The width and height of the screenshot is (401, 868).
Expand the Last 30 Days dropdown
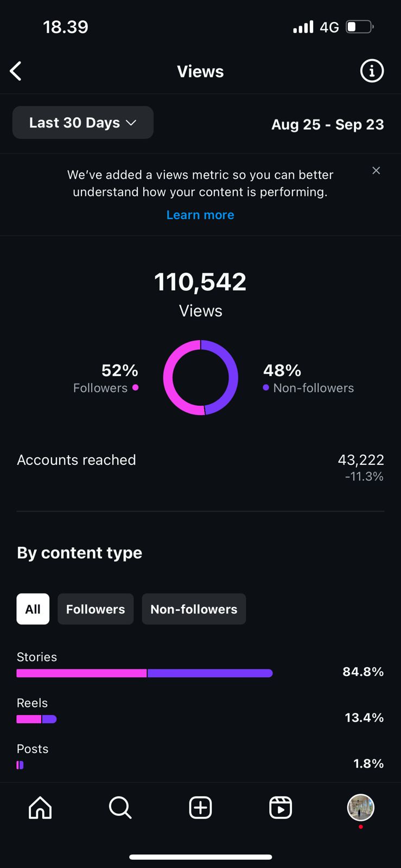[83, 123]
